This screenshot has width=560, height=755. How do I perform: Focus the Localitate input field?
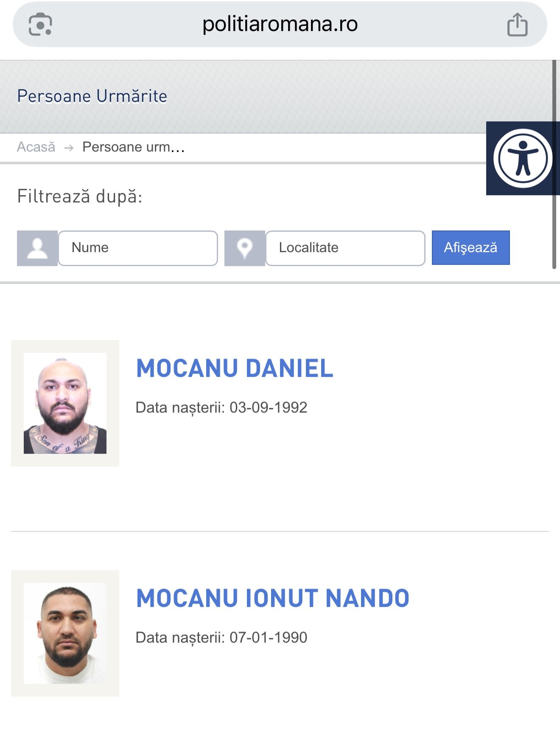pyautogui.click(x=345, y=248)
